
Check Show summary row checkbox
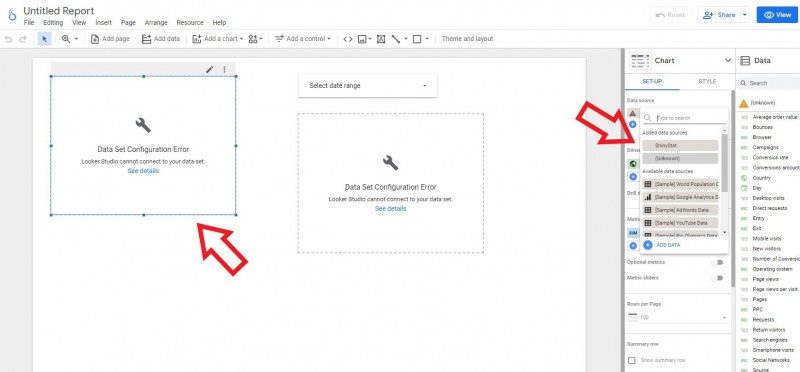pyautogui.click(x=632, y=360)
